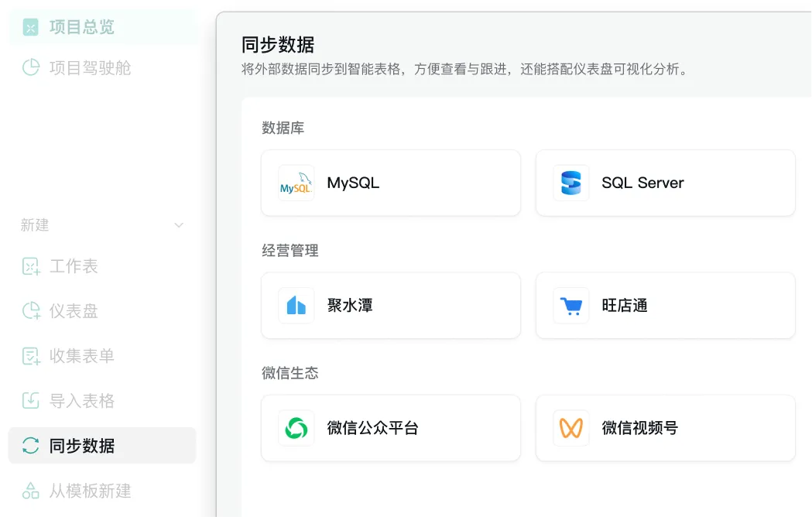
Task: Collapse the 新建 section chevron
Action: coord(179,225)
